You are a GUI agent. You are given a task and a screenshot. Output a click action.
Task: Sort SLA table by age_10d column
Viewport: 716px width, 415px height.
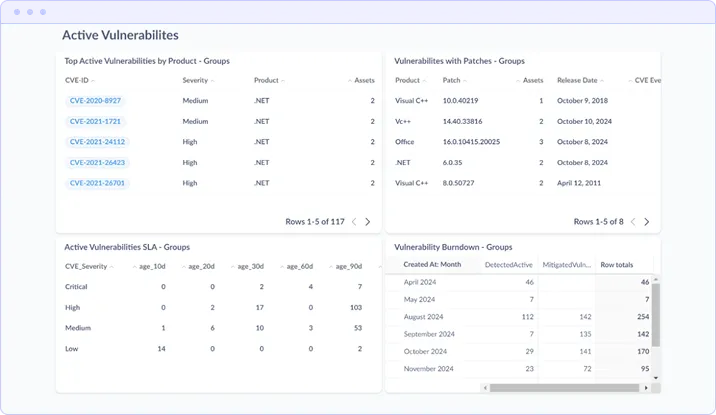click(x=149, y=267)
